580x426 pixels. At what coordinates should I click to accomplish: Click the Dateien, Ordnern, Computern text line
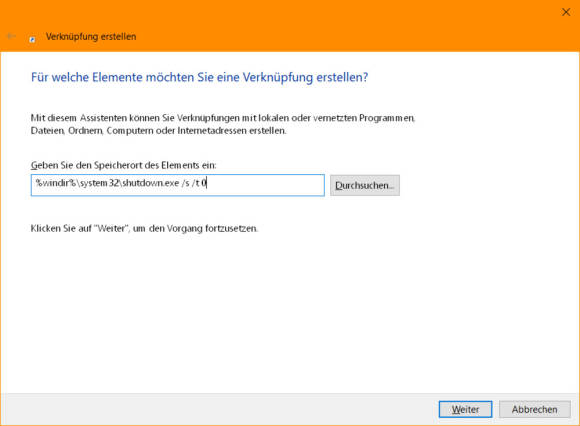[x=158, y=131]
